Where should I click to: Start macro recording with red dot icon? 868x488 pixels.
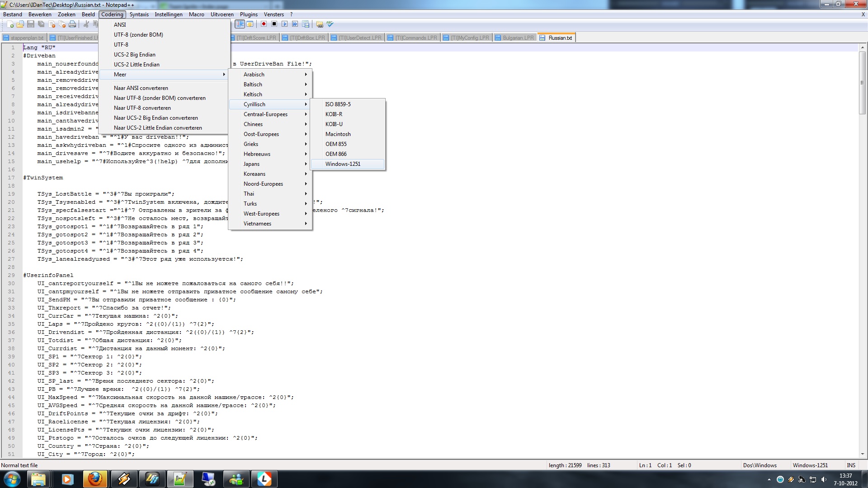pos(264,24)
